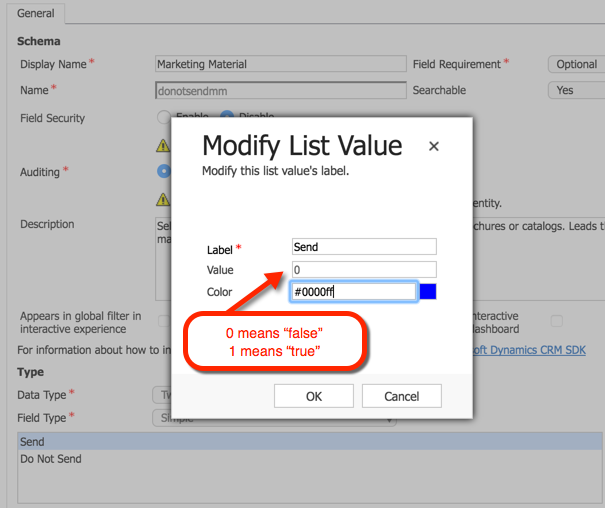This screenshot has width=605, height=508.
Task: Open the Dynamics CRM SDK link
Action: click(530, 350)
